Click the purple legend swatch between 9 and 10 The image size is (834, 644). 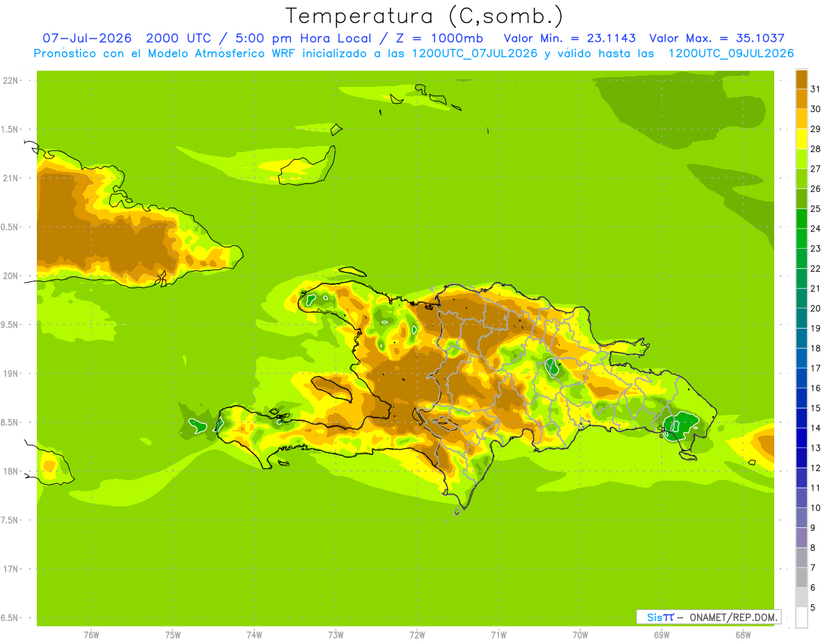point(801,518)
